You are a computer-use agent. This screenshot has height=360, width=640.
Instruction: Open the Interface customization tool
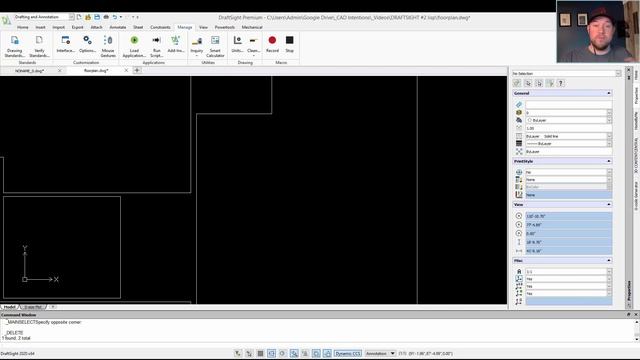(65, 44)
